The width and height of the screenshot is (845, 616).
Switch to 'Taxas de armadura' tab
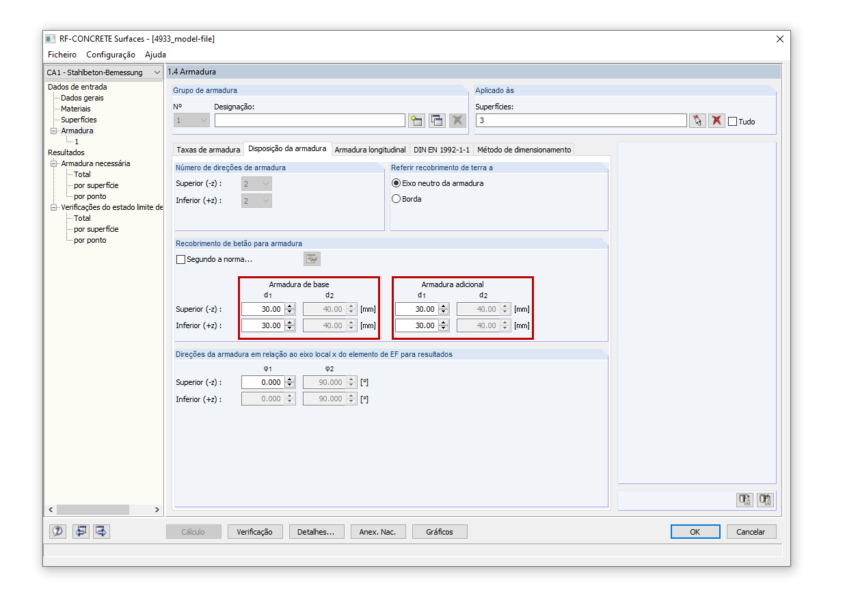tap(209, 150)
